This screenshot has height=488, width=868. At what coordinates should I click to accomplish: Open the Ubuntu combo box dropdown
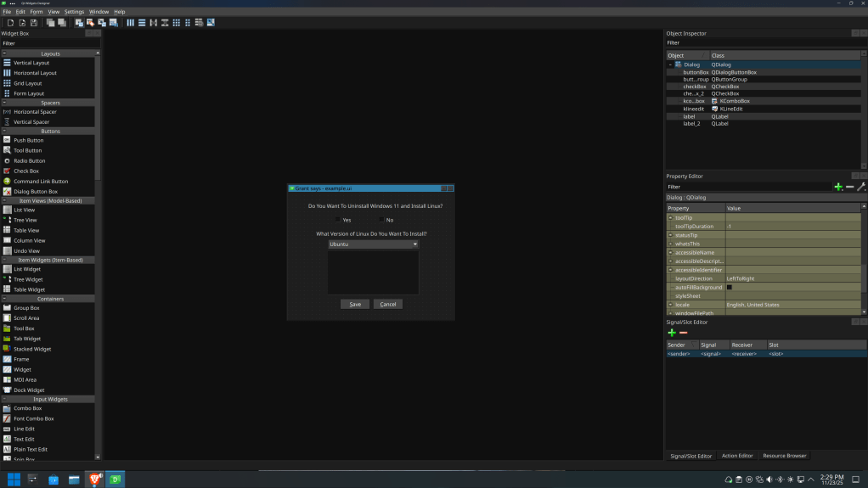[x=374, y=244]
